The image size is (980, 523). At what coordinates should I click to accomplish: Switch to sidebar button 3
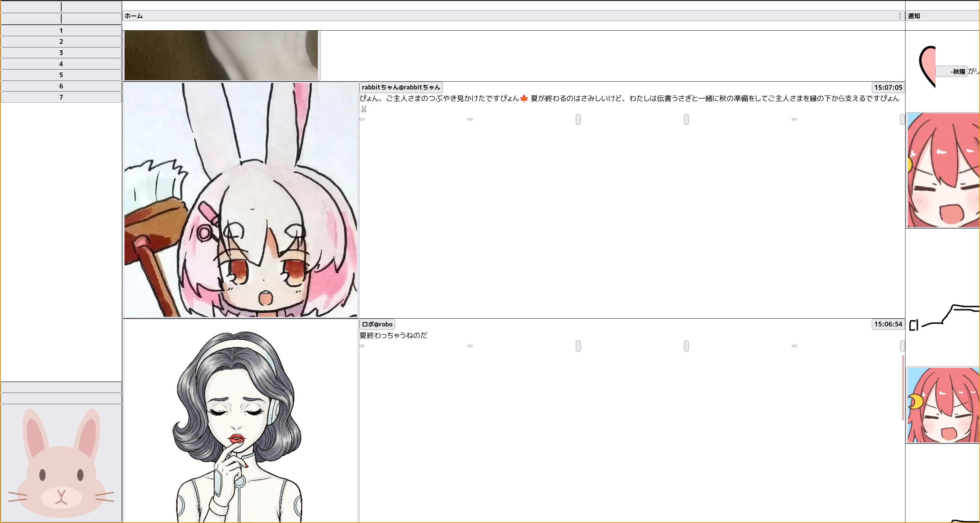pos(61,53)
